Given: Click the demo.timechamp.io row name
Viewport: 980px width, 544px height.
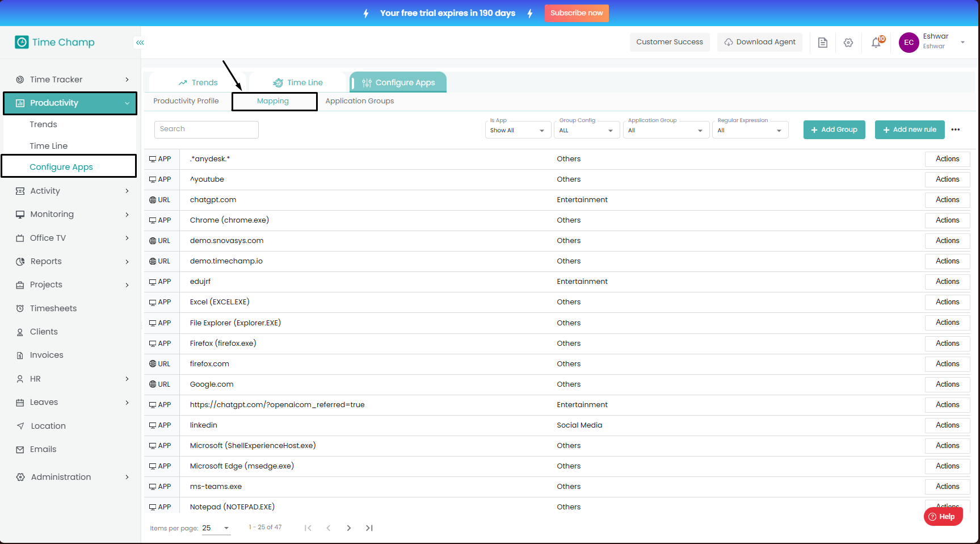Looking at the screenshot, I should coord(226,261).
